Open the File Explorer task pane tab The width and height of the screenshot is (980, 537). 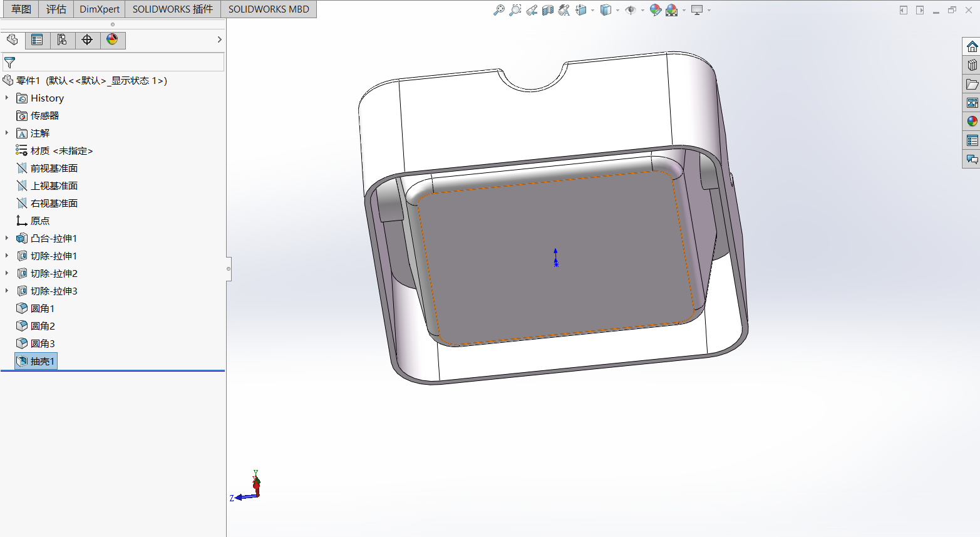[x=972, y=84]
